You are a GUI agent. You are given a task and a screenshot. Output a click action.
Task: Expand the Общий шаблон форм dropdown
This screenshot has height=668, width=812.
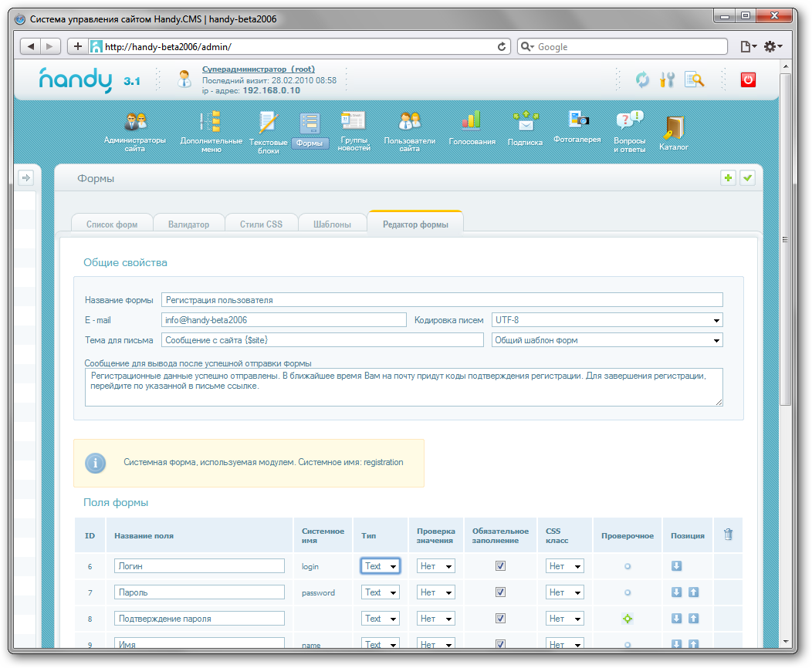(607, 340)
